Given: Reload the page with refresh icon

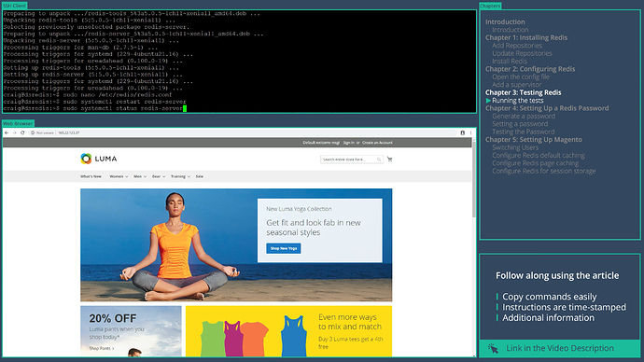Looking at the screenshot, I should pyautogui.click(x=22, y=132).
